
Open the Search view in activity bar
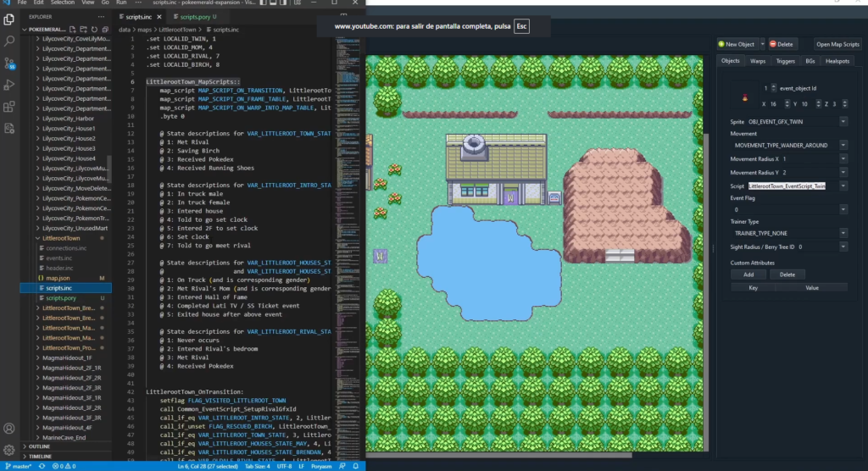coord(8,42)
